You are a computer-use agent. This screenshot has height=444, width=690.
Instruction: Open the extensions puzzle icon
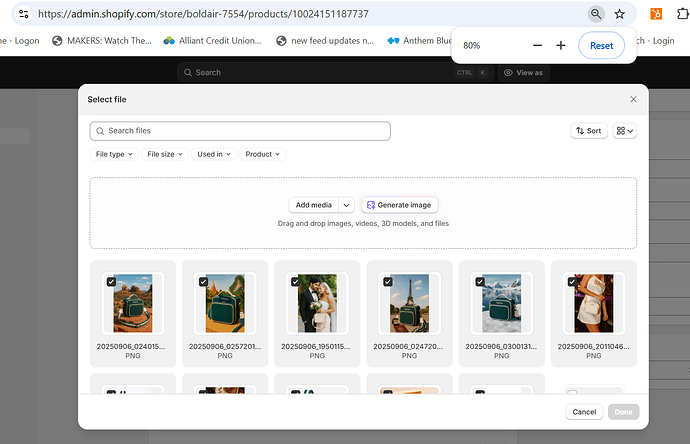click(x=682, y=14)
